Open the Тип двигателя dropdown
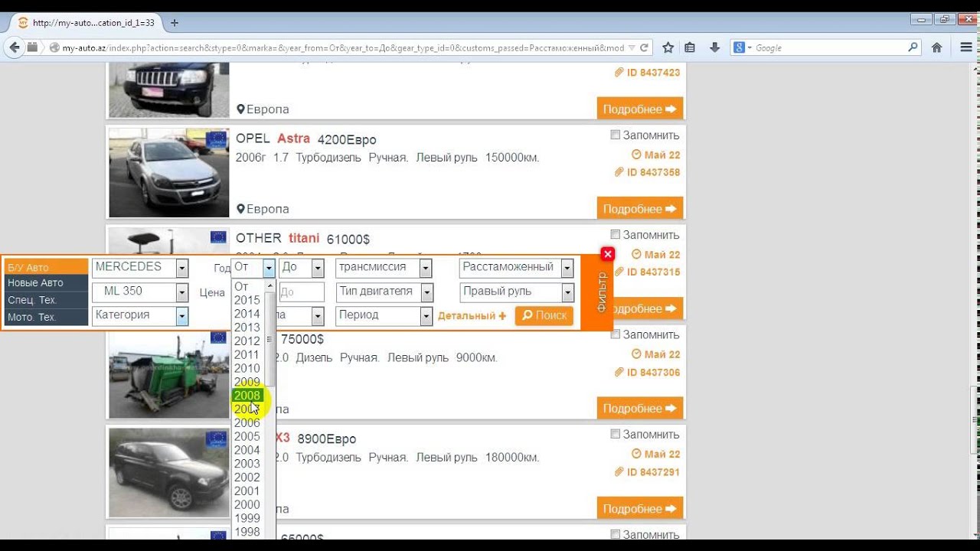The height and width of the screenshot is (551, 980). (385, 292)
